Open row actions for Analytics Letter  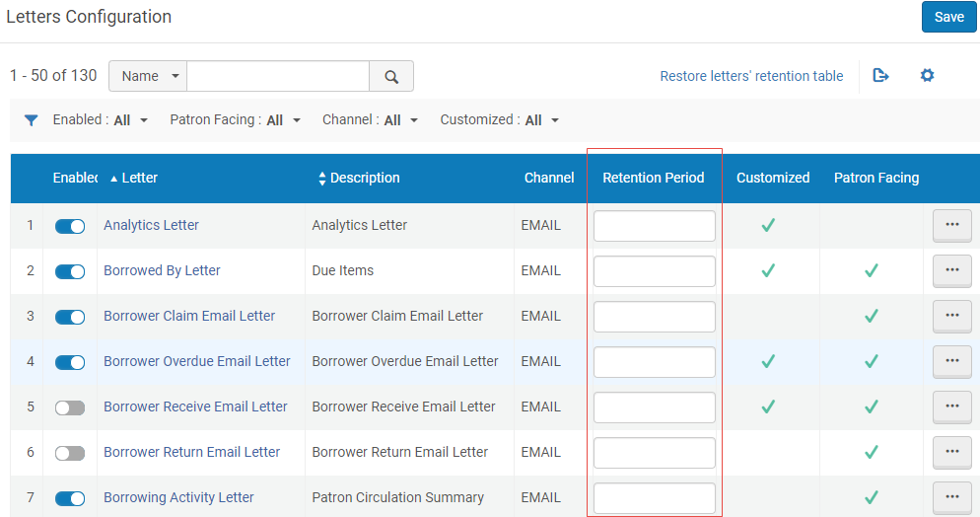[x=951, y=225]
